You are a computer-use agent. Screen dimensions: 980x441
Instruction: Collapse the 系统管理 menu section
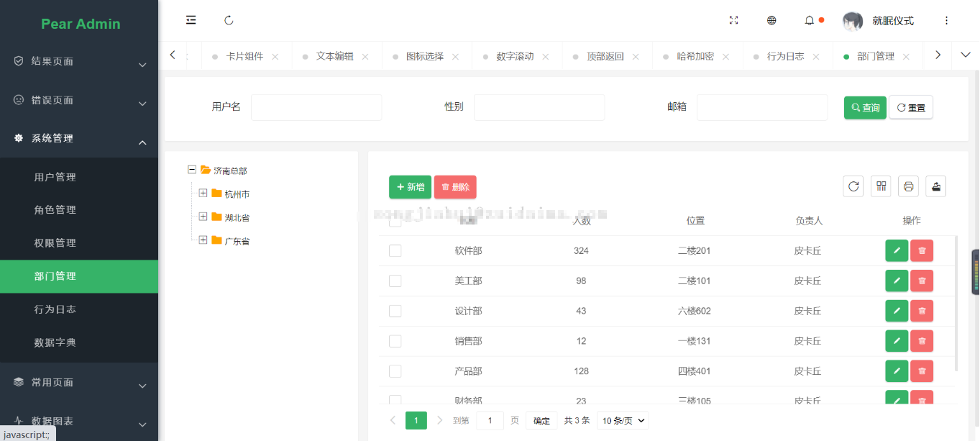(x=79, y=138)
